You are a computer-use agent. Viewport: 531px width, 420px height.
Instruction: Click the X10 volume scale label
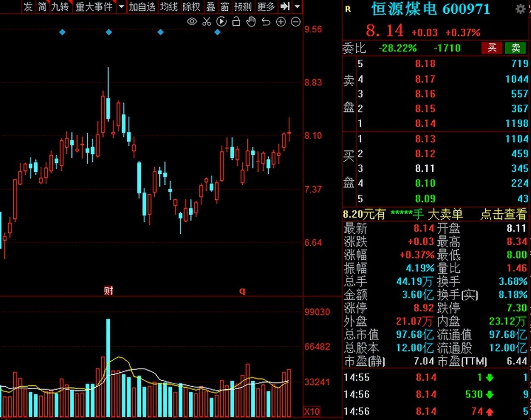[312, 412]
